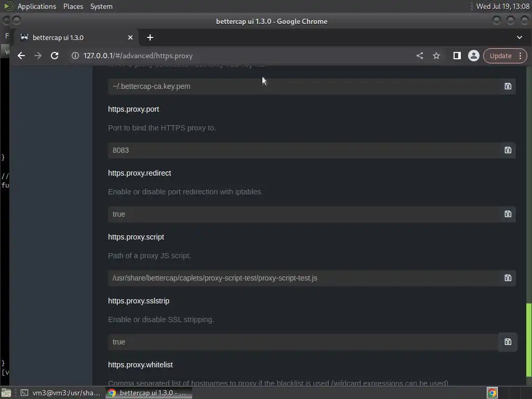Edit the https.proxy.port field containing 8083
This screenshot has height=399, width=532.
tap(303, 150)
